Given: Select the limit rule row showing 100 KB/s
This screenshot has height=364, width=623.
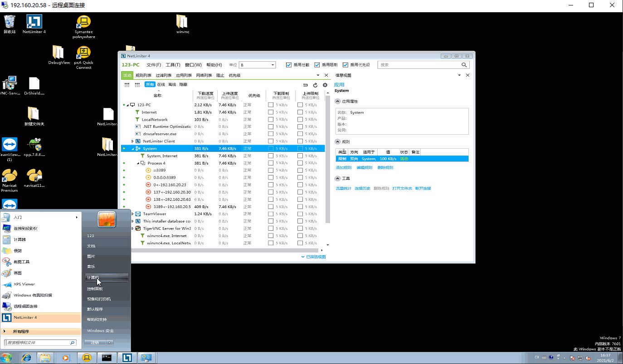Looking at the screenshot, I should 402,159.
